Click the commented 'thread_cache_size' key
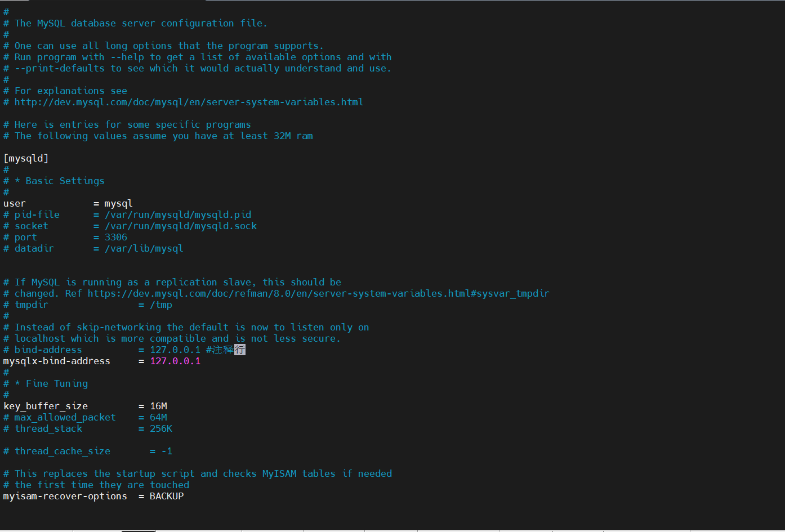Viewport: 785px width, 532px height. [63, 451]
